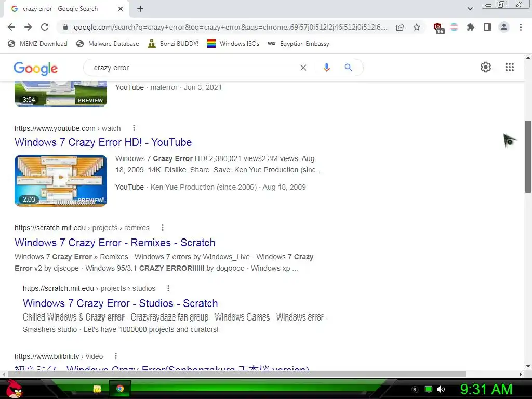
Task: Open the Extensions puzzle piece menu
Action: 470,27
